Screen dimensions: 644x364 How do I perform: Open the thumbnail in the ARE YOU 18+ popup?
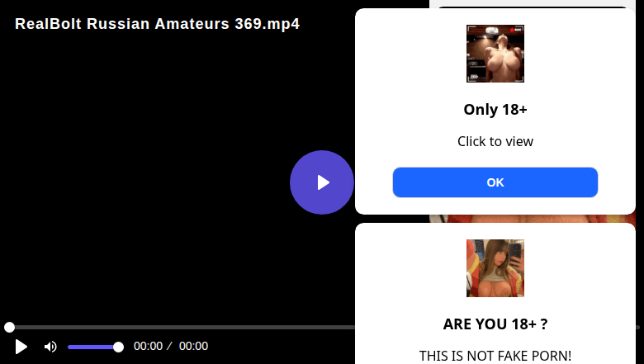(495, 268)
